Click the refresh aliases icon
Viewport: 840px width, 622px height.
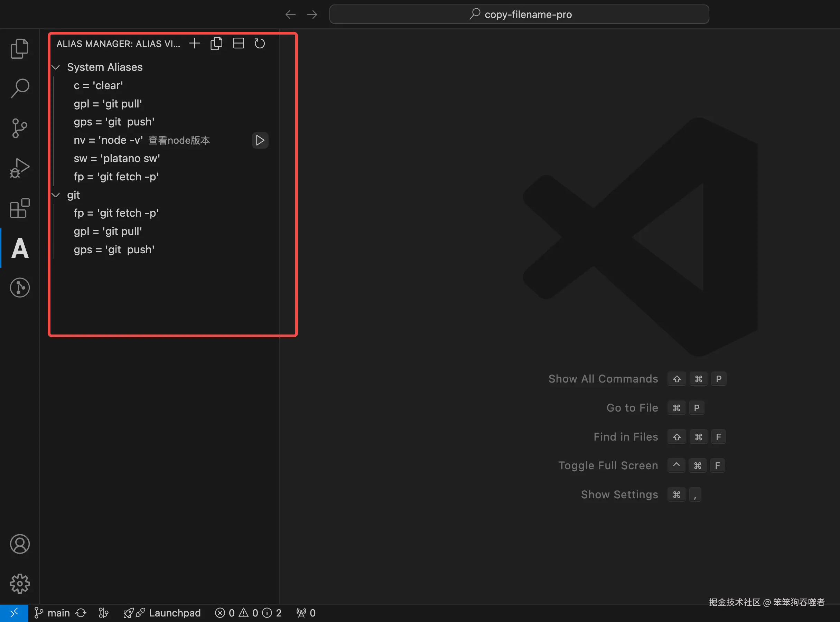(260, 44)
